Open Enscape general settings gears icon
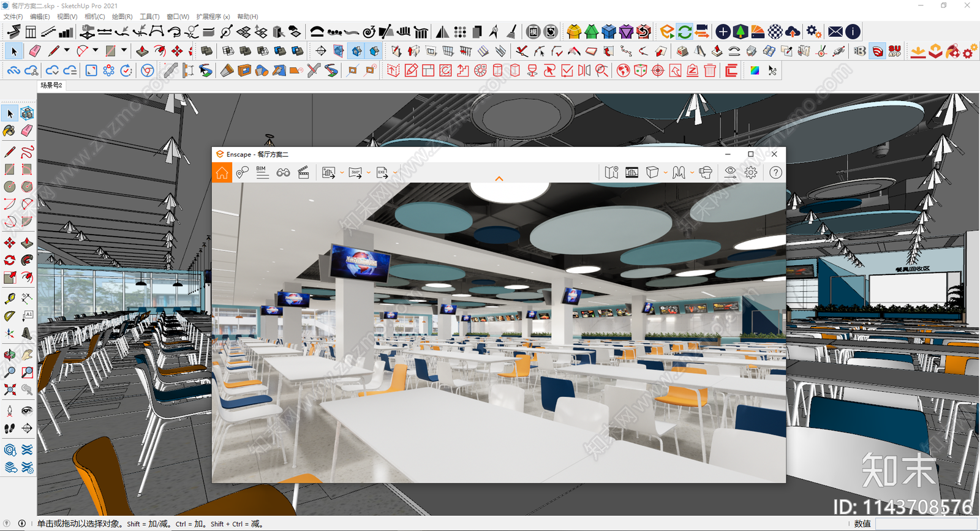Image resolution: width=980 pixels, height=531 pixels. 813,31
